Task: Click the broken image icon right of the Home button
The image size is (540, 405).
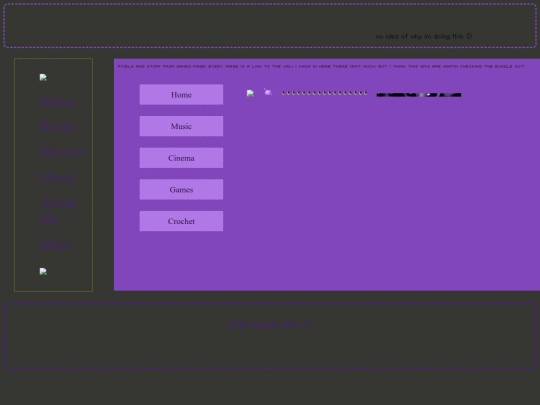Action: click(x=250, y=93)
